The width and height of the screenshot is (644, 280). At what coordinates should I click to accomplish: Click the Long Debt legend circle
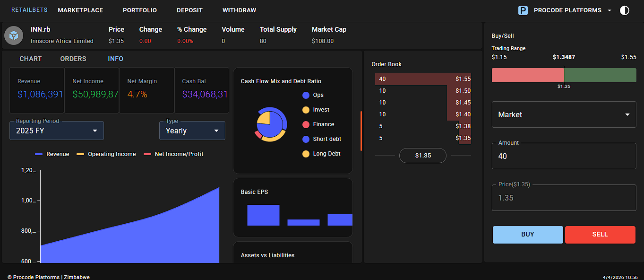[x=306, y=154]
